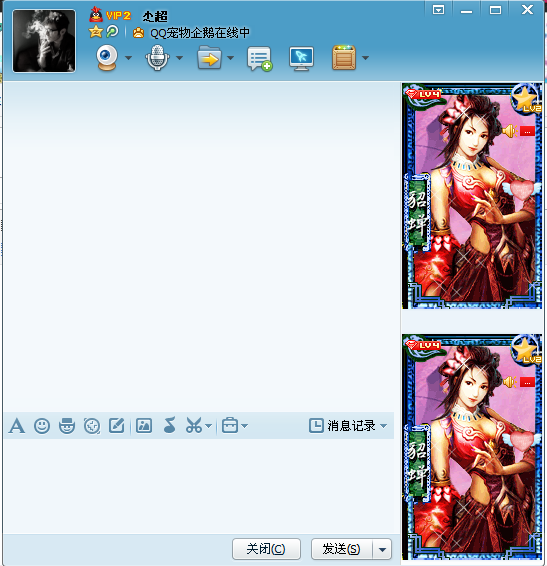Click the LV4 badge on top card
Viewport: 547px width, 566px height.
(x=423, y=95)
